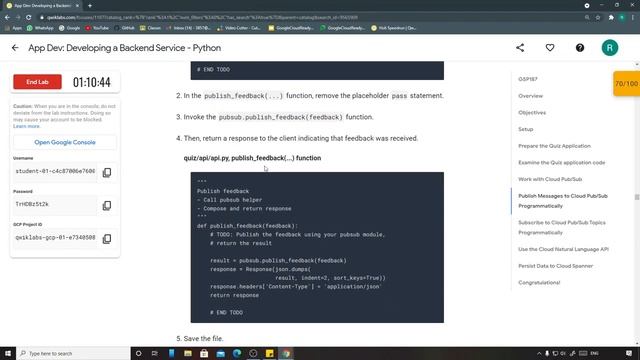Follow the Learn more link
640x360 pixels.
click(26, 126)
